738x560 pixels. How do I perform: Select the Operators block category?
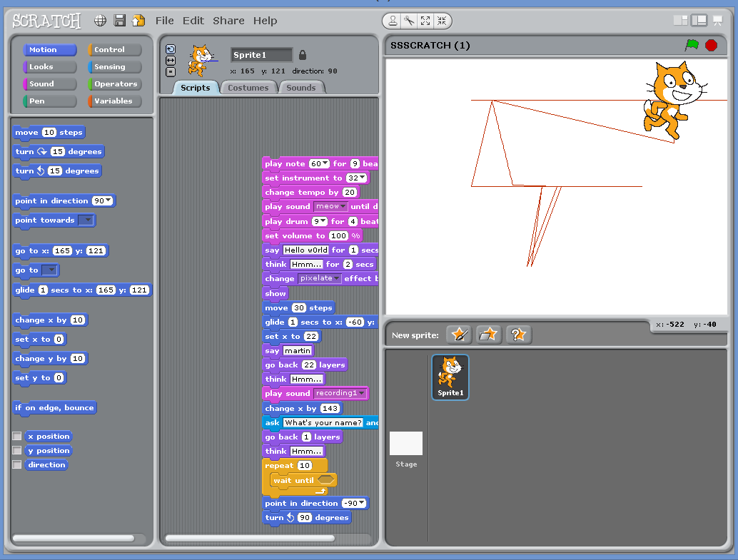114,83
